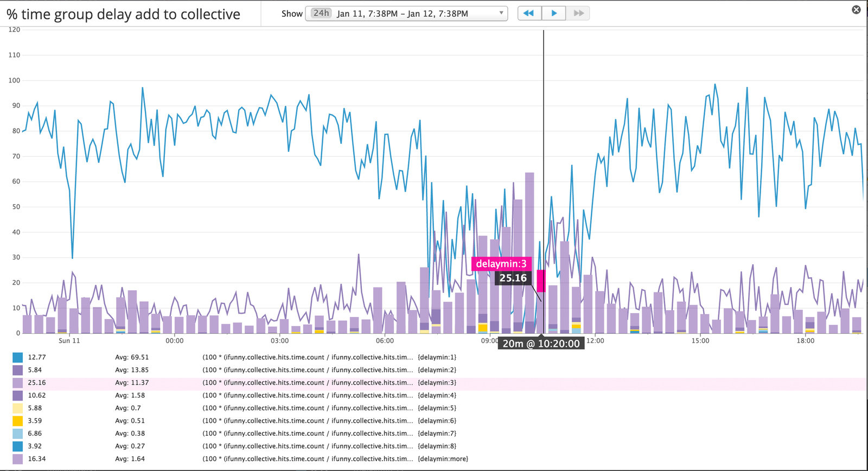The width and height of the screenshot is (868, 471).
Task: Select the {delaymin:4} legend tag
Action: [x=437, y=396]
